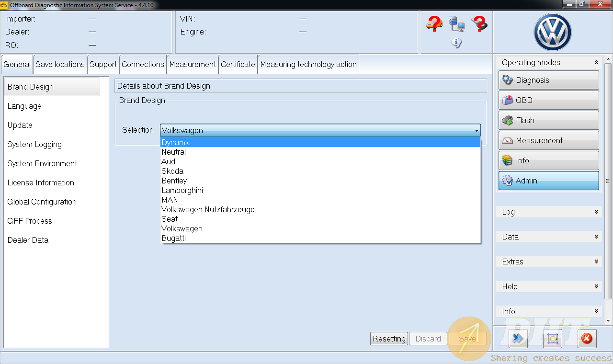Select Dynamic in brand list
This screenshot has width=613, height=364.
(x=320, y=142)
